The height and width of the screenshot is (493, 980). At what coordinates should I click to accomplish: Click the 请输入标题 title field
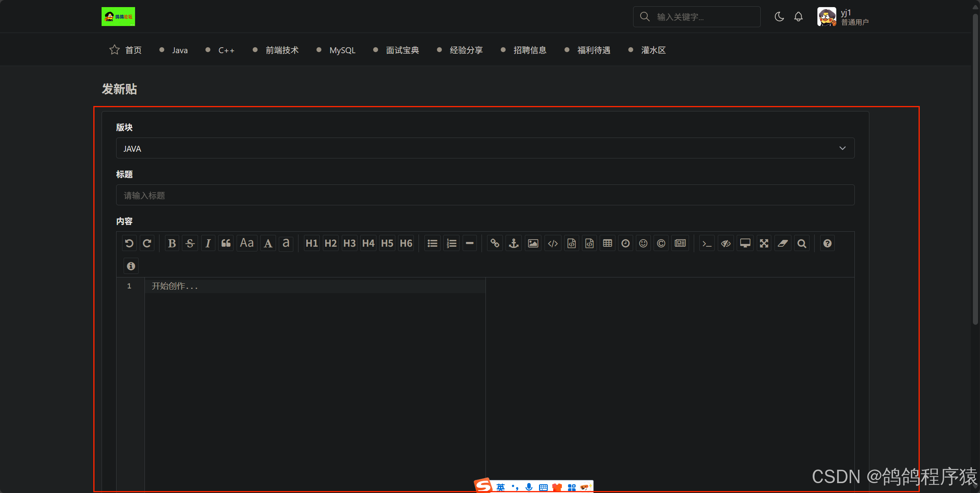point(485,195)
